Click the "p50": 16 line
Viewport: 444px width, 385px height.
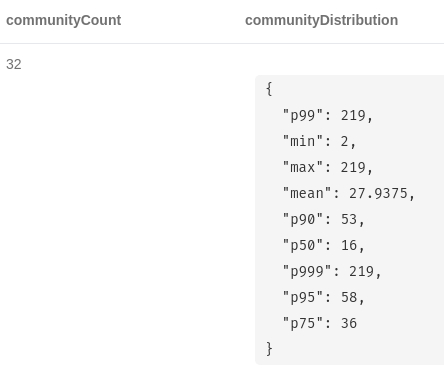323,245
